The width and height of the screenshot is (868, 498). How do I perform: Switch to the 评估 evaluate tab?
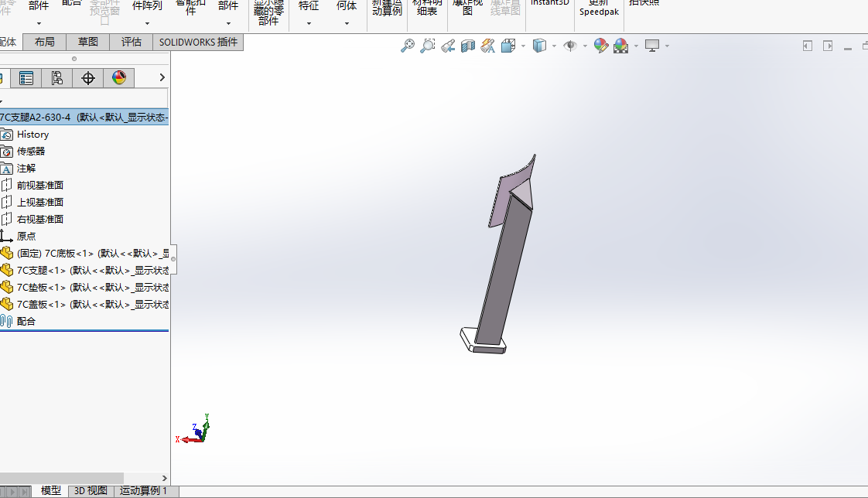click(x=132, y=42)
